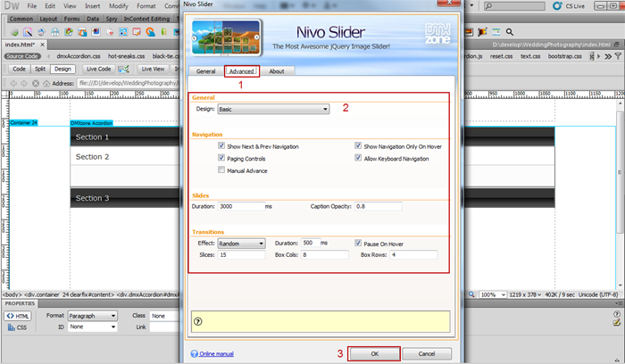Open ID dropdown in Properties panel
This screenshot has height=364, width=625.
pos(92,327)
